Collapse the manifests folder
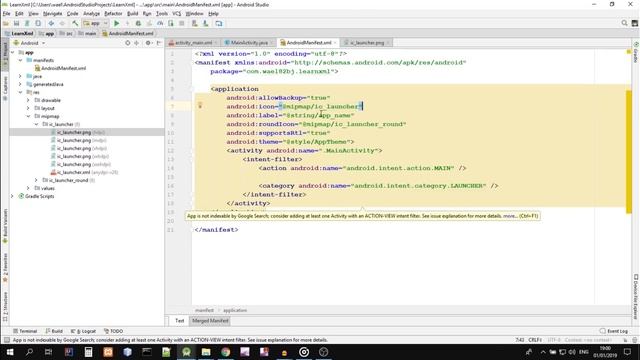This screenshot has height=360, width=640. pos(20,60)
